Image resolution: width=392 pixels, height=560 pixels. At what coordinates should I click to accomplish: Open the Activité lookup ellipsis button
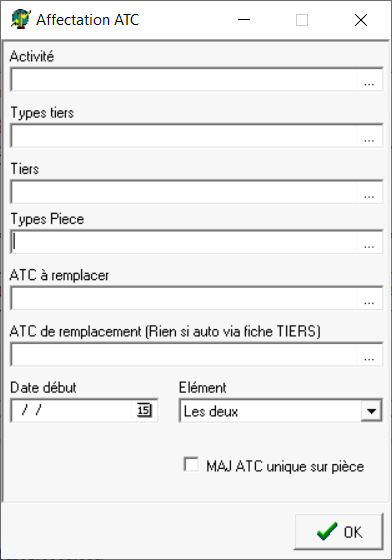coord(369,80)
